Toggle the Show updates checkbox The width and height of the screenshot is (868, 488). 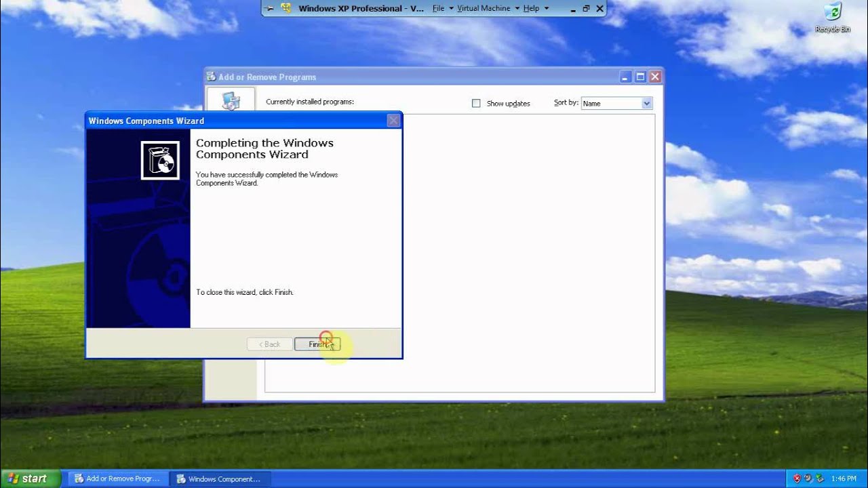476,103
